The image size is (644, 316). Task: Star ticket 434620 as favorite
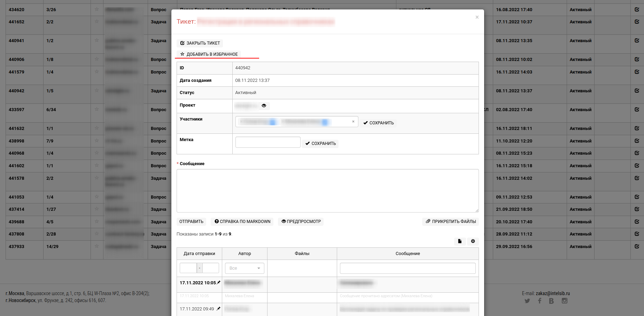[x=97, y=9]
